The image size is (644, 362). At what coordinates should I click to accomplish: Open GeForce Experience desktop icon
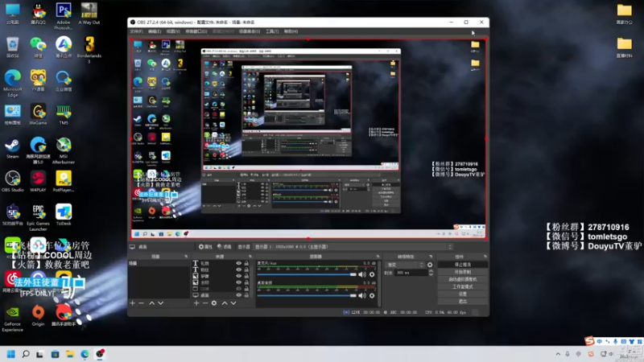pos(12,318)
